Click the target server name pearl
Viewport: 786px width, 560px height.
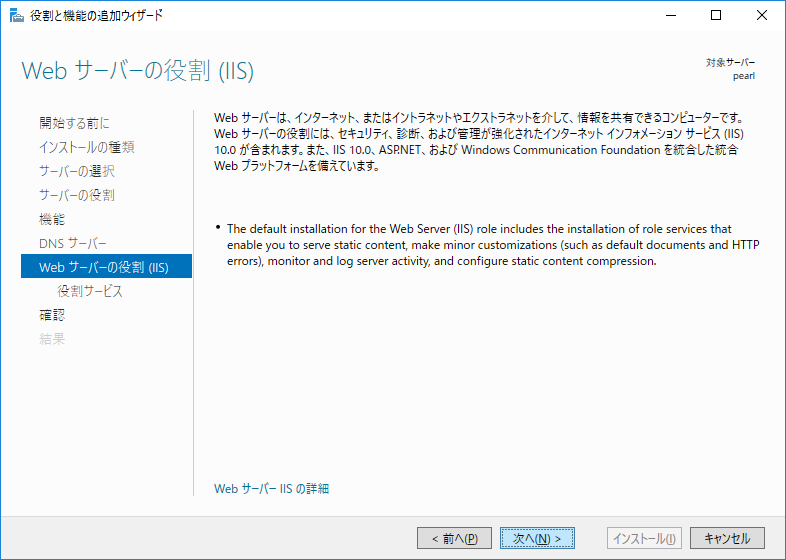click(744, 76)
